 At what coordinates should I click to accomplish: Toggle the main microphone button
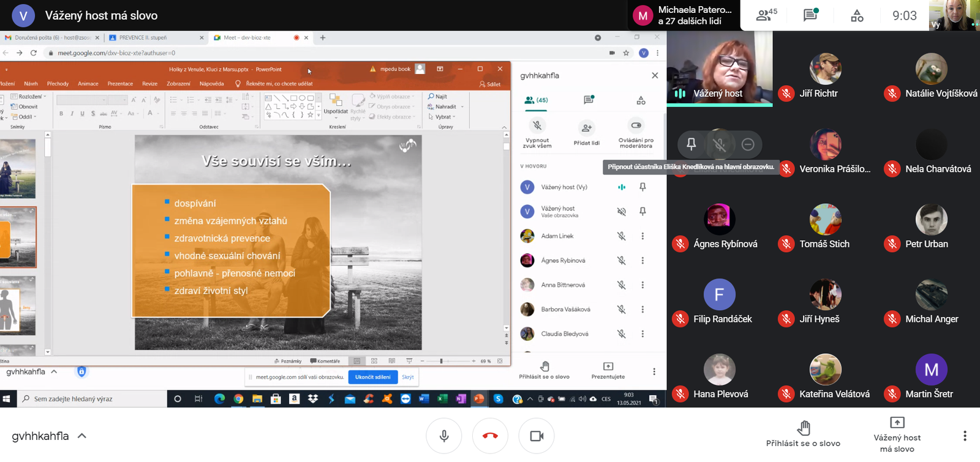point(444,436)
